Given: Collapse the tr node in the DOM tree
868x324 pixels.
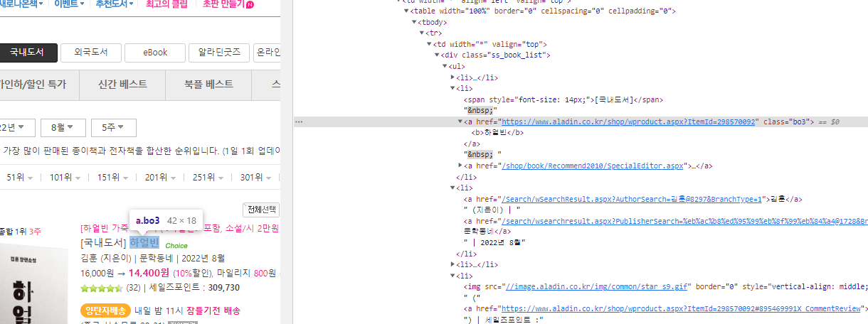Looking at the screenshot, I should click(421, 33).
